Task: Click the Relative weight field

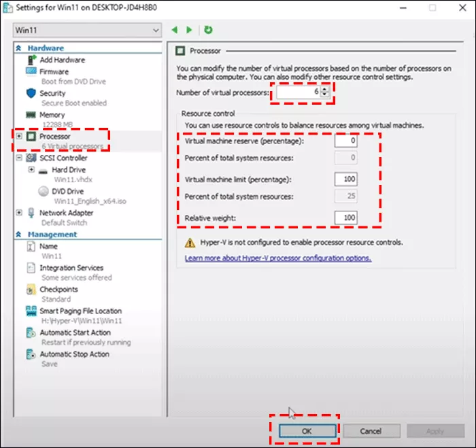Action: 345,218
